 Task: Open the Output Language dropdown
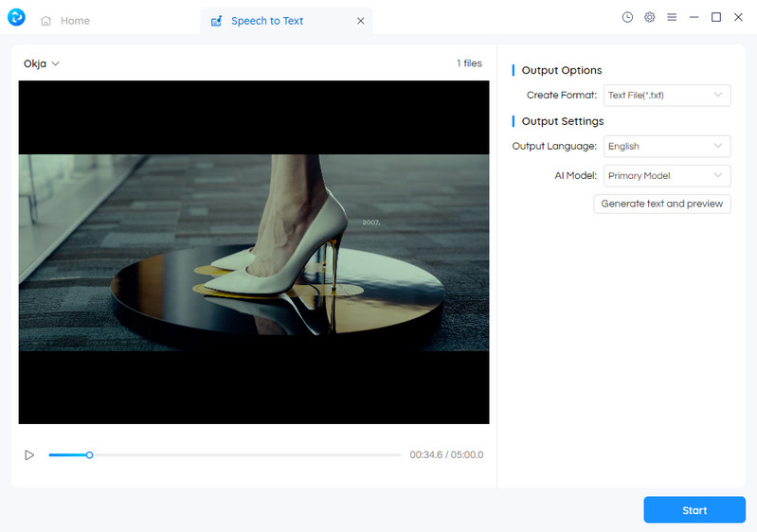[x=667, y=146]
